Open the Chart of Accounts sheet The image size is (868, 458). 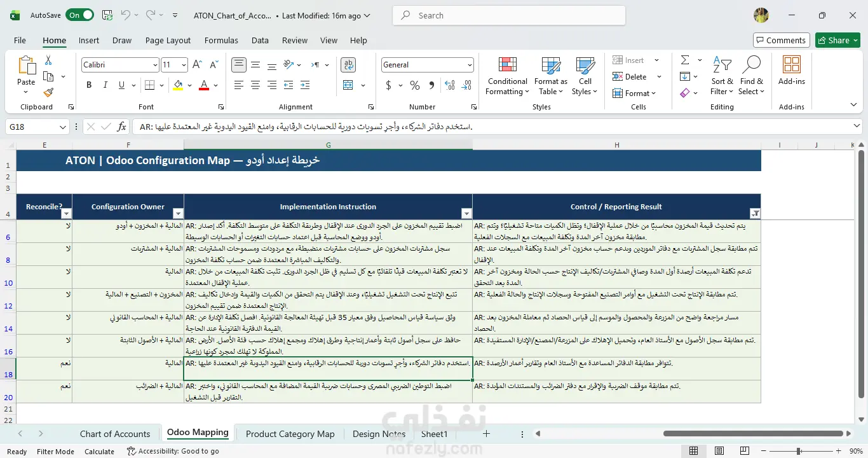pyautogui.click(x=115, y=434)
